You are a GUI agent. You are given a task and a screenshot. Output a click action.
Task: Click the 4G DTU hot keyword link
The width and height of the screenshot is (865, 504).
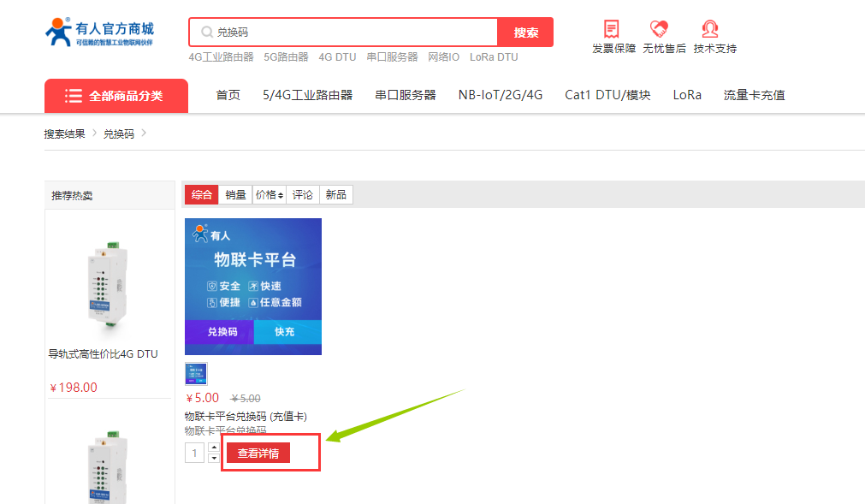(338, 56)
